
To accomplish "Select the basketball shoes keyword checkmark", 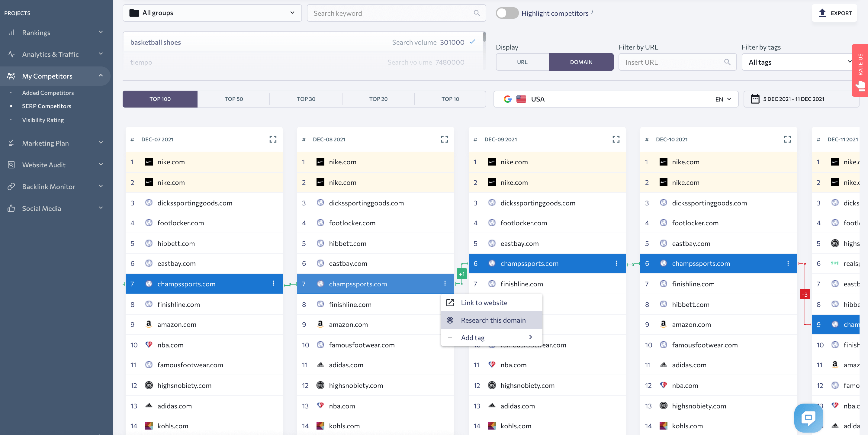I will point(472,42).
